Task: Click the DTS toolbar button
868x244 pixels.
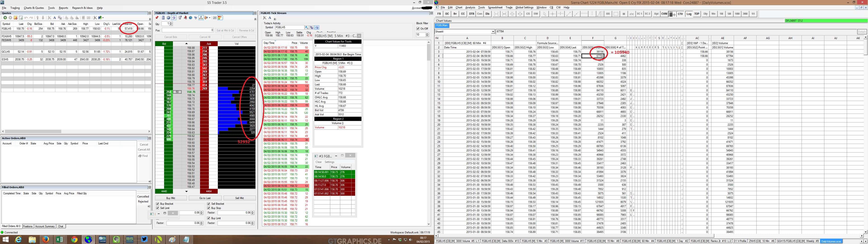Action: (471, 14)
